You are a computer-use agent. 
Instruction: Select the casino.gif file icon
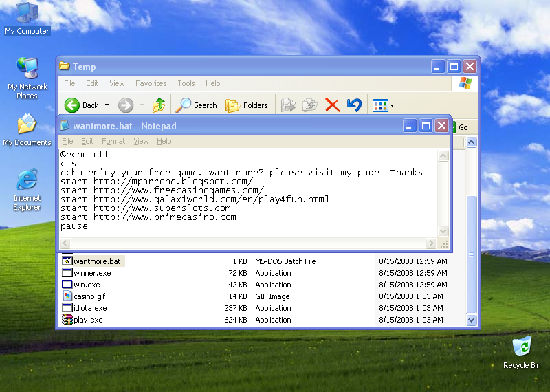[67, 296]
